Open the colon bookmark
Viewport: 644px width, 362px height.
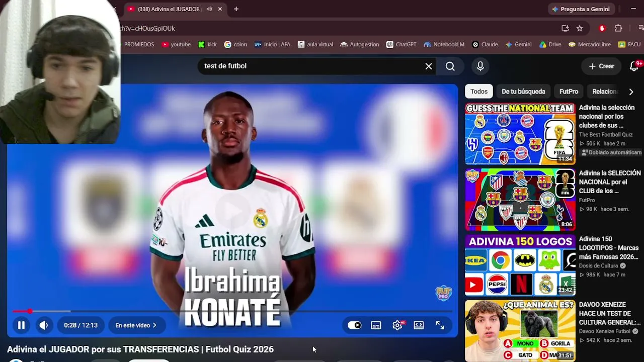[x=235, y=45]
